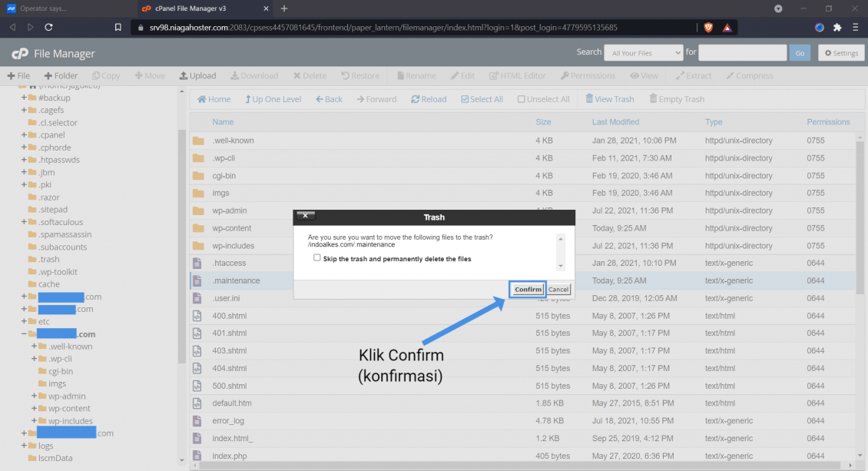868x471 pixels.
Task: Select the Compress tool
Action: [750, 75]
